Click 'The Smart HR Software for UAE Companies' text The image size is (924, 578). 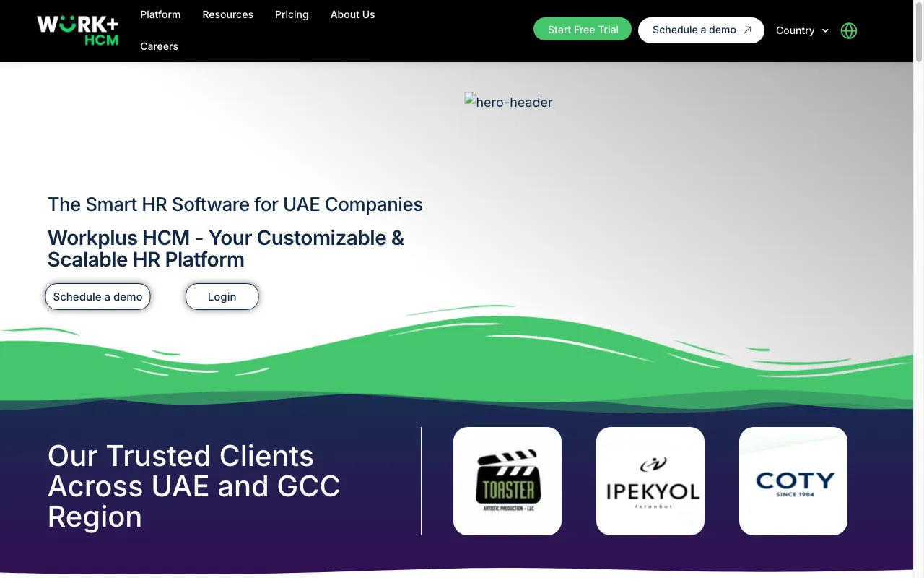(x=235, y=204)
